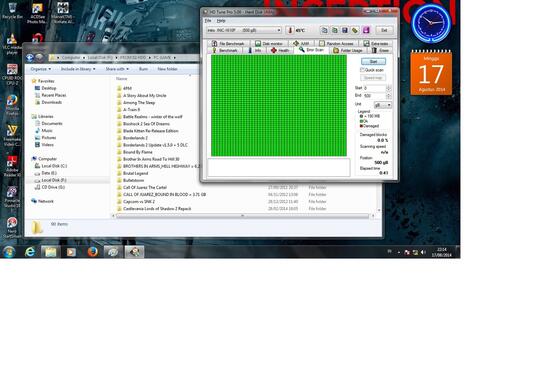Show hidden tray icons arrow

(x=399, y=252)
